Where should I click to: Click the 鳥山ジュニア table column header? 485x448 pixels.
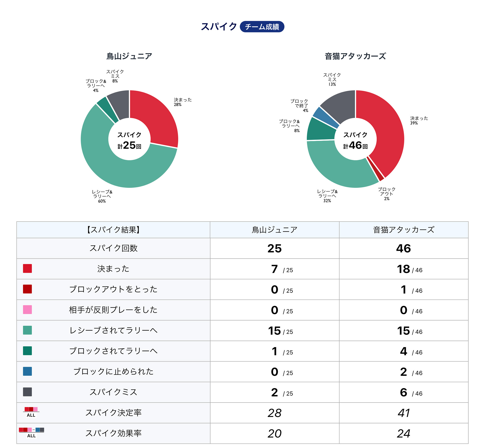pyautogui.click(x=275, y=230)
